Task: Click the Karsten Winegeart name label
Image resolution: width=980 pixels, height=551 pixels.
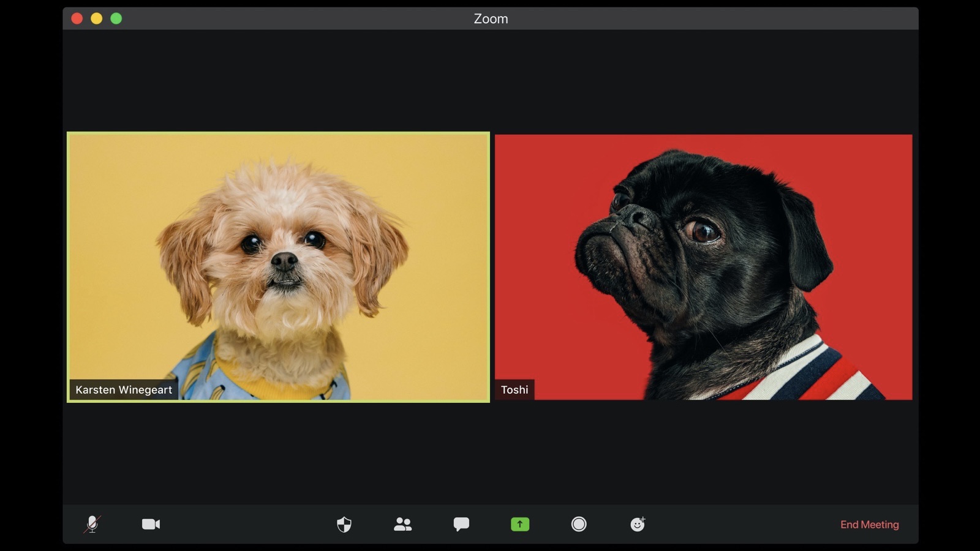Action: 124,390
